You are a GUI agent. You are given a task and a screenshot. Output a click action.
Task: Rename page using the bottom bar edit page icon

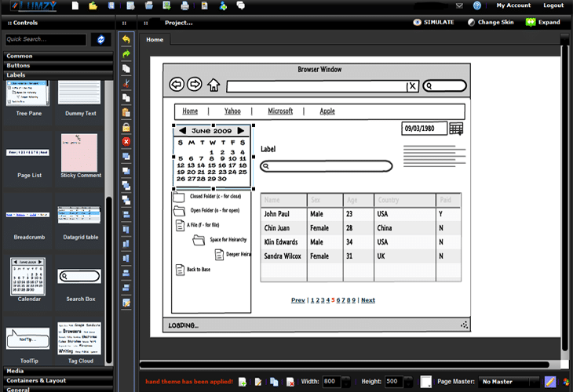pos(258,382)
